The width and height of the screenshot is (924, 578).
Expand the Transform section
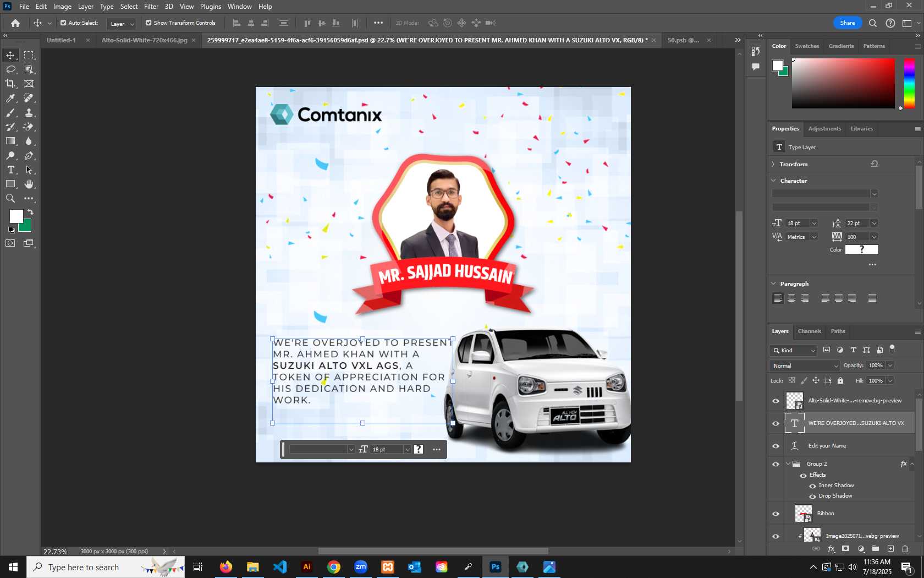click(773, 164)
